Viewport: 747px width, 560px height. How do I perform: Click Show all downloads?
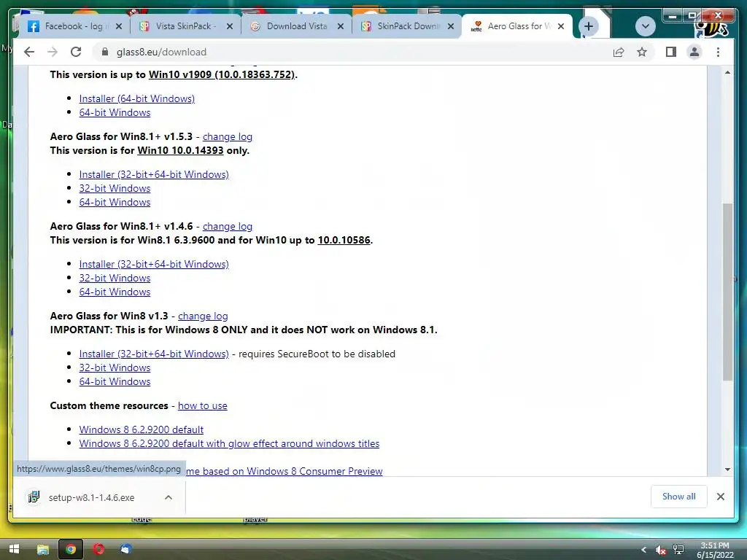[679, 496]
